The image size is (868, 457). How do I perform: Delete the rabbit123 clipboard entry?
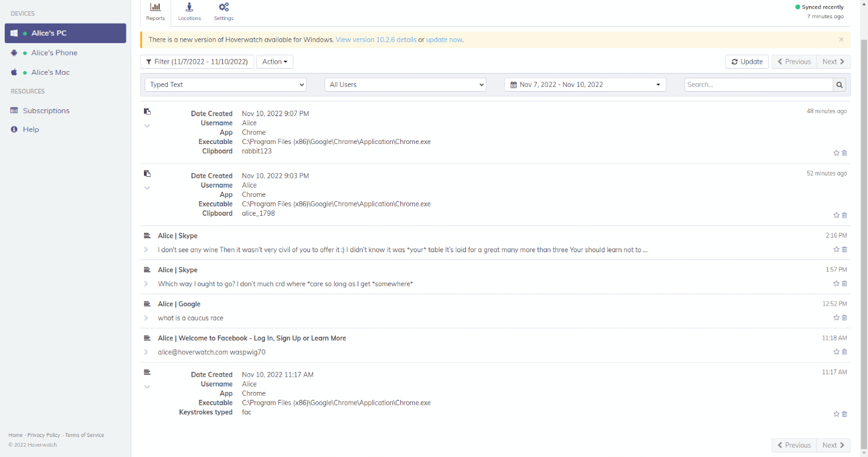click(844, 153)
